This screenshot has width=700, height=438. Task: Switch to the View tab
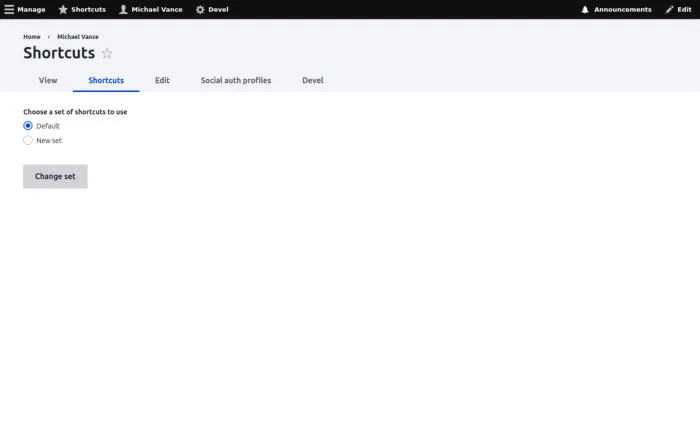point(48,80)
